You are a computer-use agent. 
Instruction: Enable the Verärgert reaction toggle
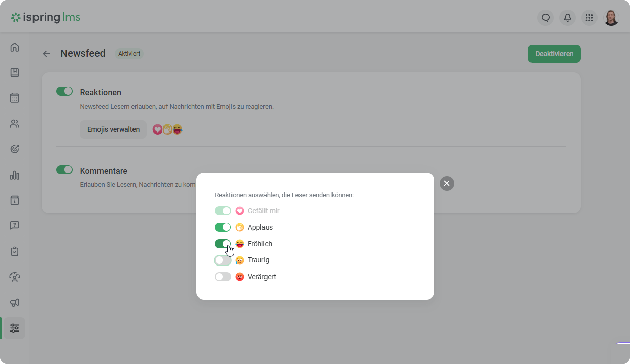tap(223, 277)
